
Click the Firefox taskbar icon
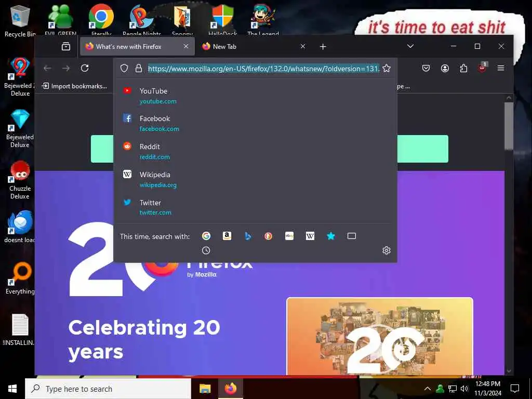coord(230,389)
